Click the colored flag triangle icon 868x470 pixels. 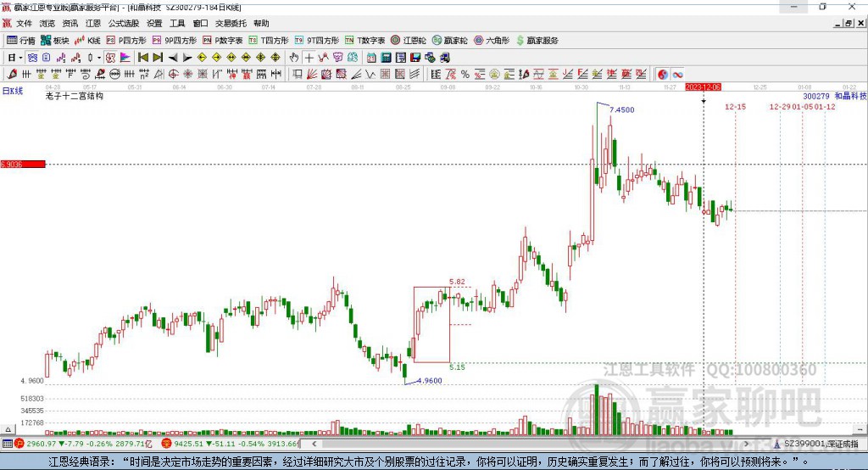[x=125, y=58]
